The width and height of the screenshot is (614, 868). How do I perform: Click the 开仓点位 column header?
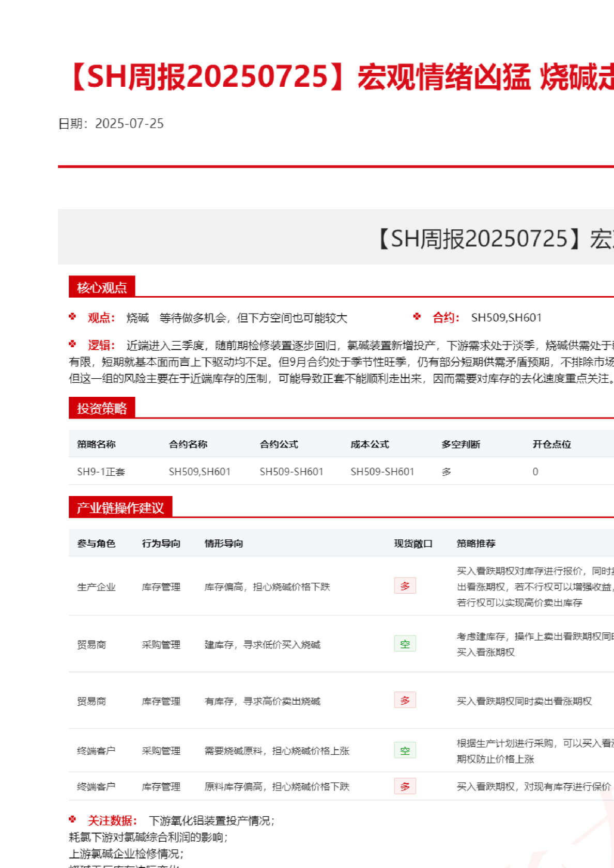point(551,444)
